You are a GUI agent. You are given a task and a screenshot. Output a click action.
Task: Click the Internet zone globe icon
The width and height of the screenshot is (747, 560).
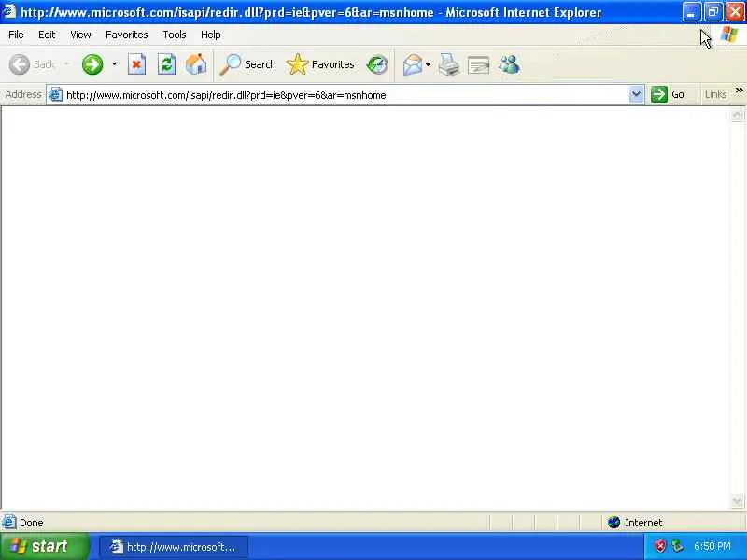(614, 523)
